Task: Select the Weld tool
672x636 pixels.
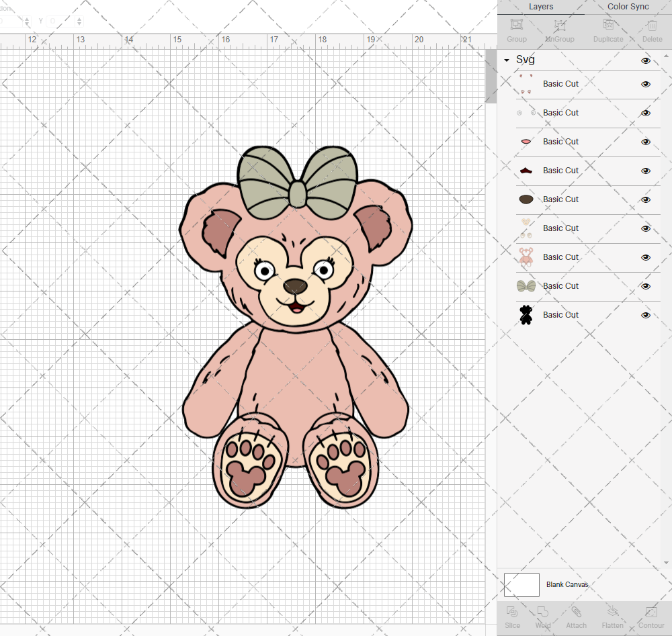Action: [x=542, y=612]
